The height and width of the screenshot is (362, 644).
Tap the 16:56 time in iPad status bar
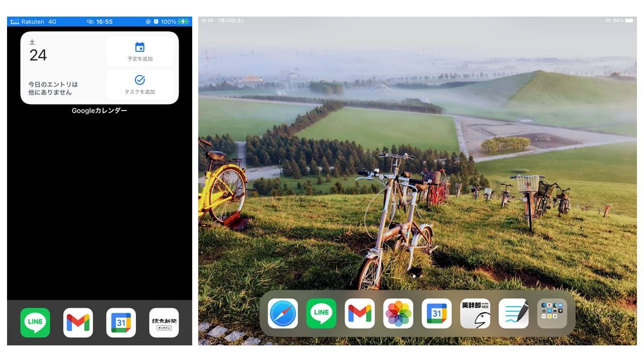207,21
